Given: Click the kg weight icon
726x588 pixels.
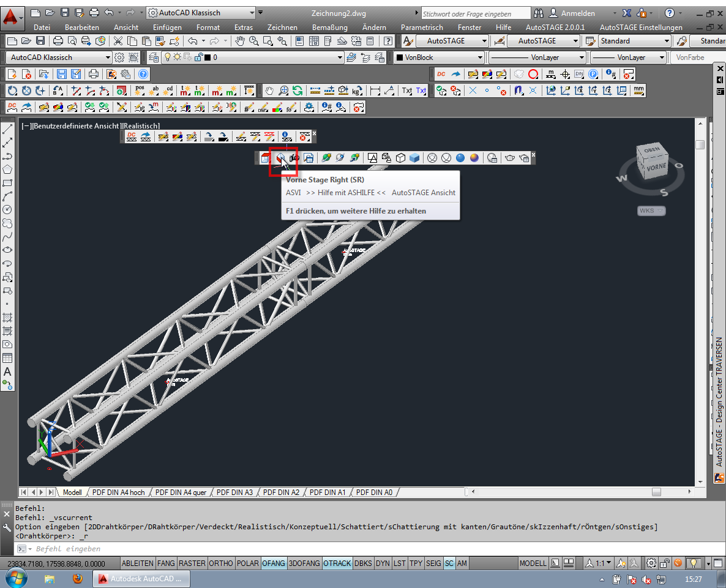Looking at the screenshot, I should [357, 91].
